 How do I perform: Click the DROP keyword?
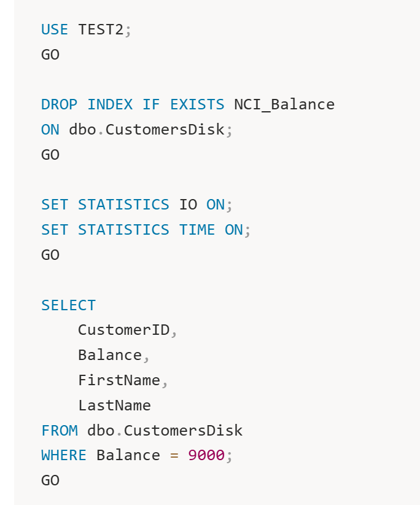[59, 104]
